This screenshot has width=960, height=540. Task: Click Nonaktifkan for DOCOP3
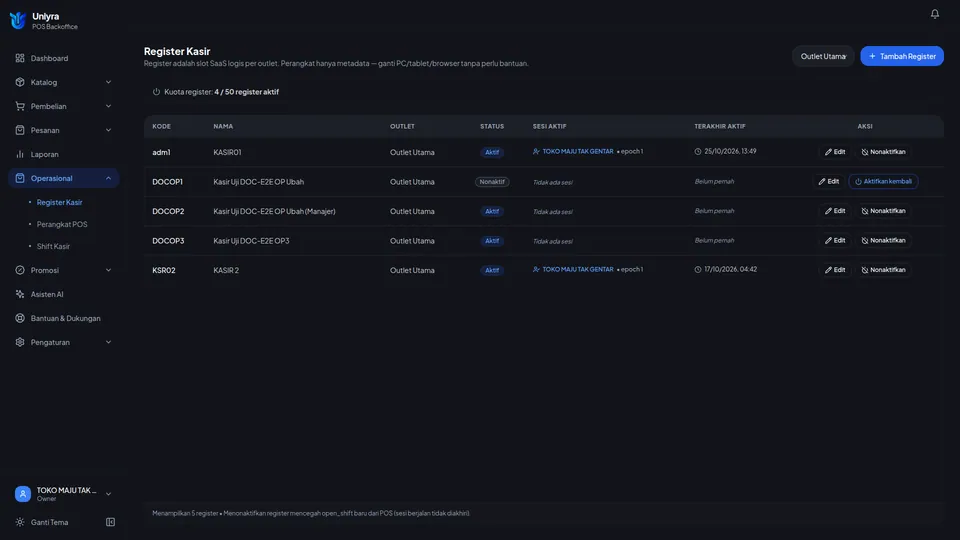click(x=883, y=240)
